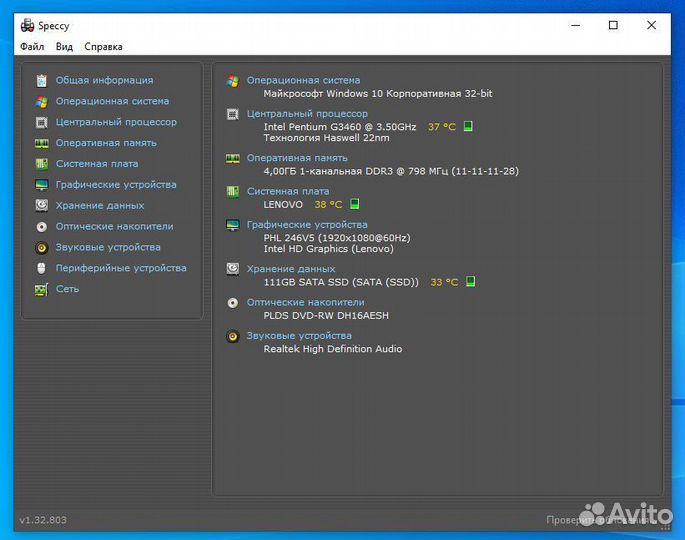Select Сеть in the sidebar
Screen dimensions: 685x540
click(x=67, y=289)
